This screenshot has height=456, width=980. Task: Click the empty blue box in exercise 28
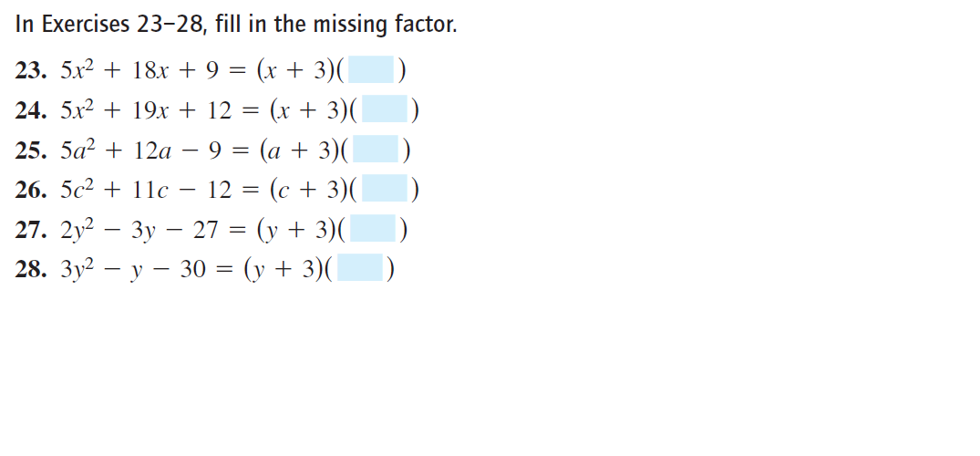click(359, 268)
